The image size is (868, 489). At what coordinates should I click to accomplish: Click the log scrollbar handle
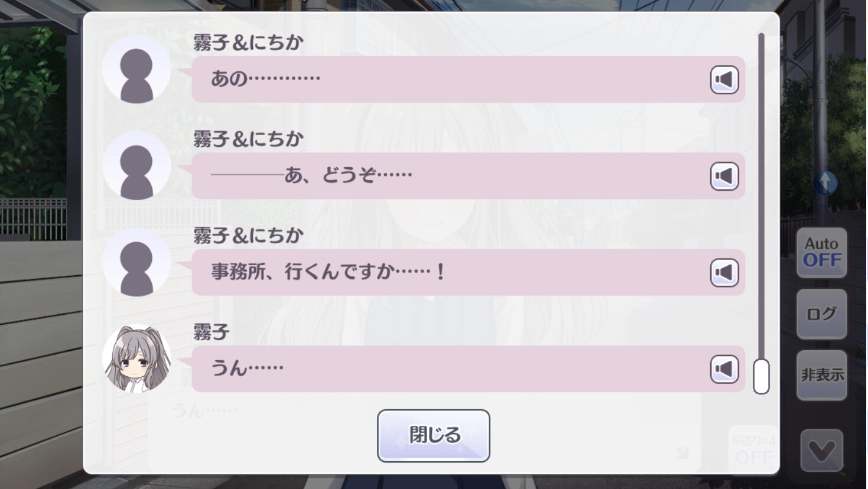(761, 376)
